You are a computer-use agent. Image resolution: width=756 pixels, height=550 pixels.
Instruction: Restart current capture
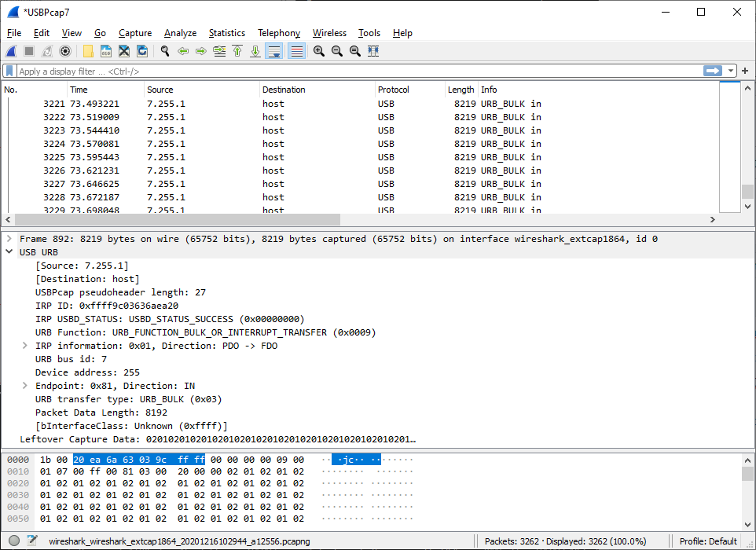(47, 51)
